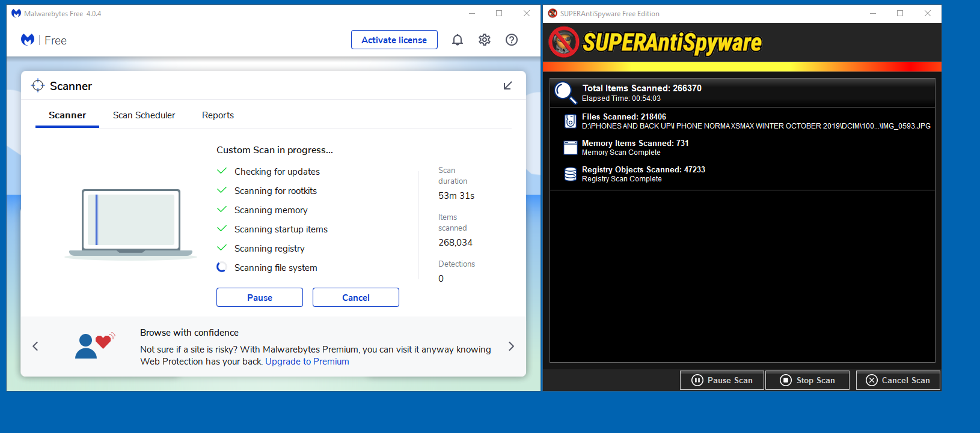Click the checkmark beside Scanning memory
The width and height of the screenshot is (980, 433).
point(222,210)
